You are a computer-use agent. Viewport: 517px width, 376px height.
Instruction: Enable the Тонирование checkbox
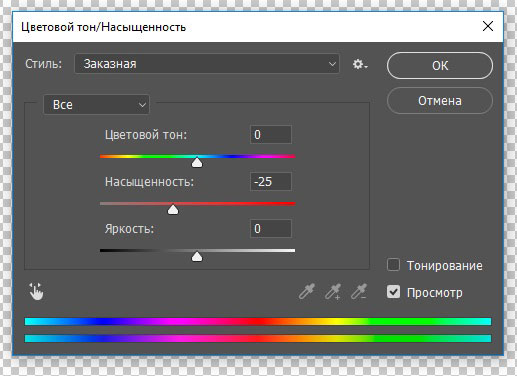click(x=393, y=265)
